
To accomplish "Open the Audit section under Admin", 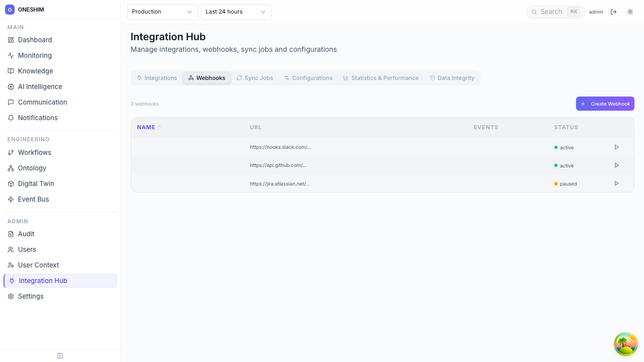I will tap(26, 234).
